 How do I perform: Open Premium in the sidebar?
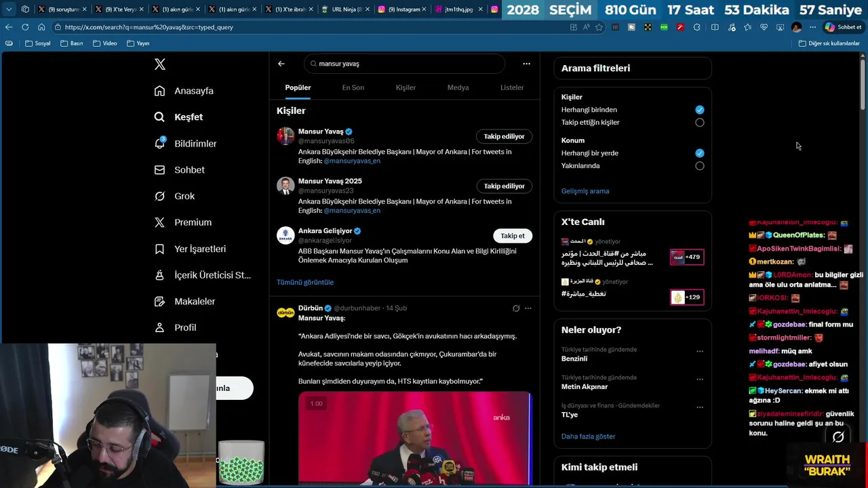(x=183, y=222)
